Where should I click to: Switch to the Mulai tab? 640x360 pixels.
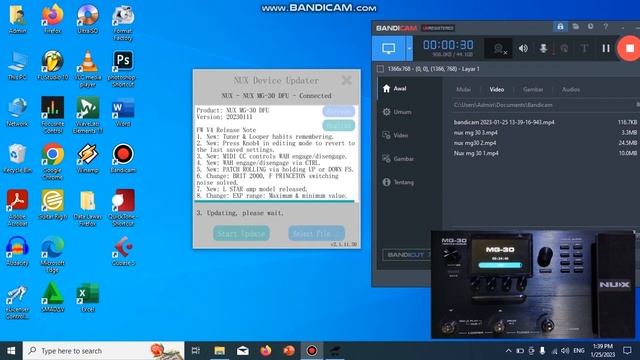click(x=463, y=89)
